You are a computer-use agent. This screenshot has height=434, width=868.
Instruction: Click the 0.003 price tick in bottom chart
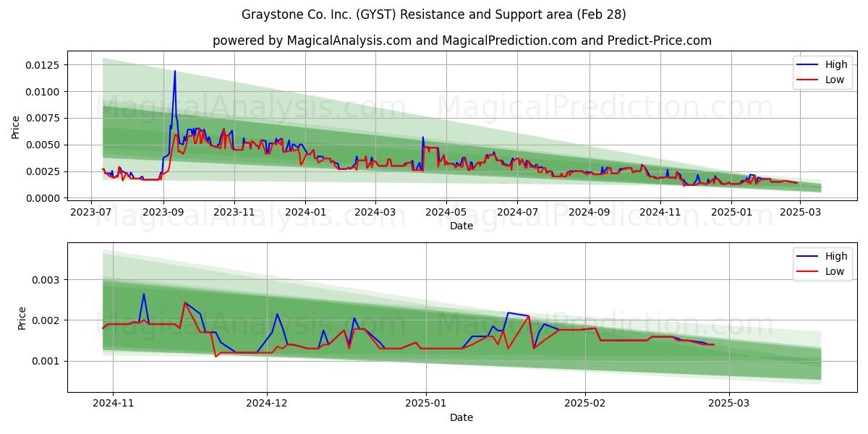[x=47, y=280]
